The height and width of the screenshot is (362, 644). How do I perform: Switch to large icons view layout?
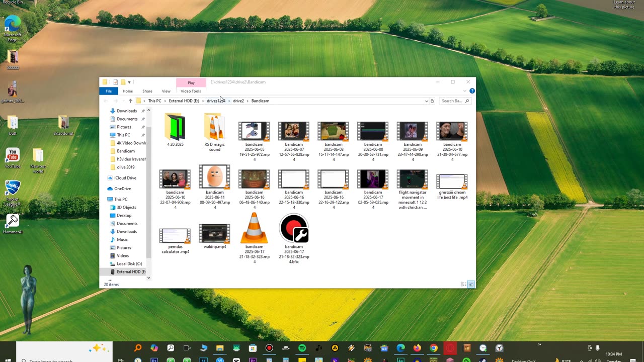471,285
